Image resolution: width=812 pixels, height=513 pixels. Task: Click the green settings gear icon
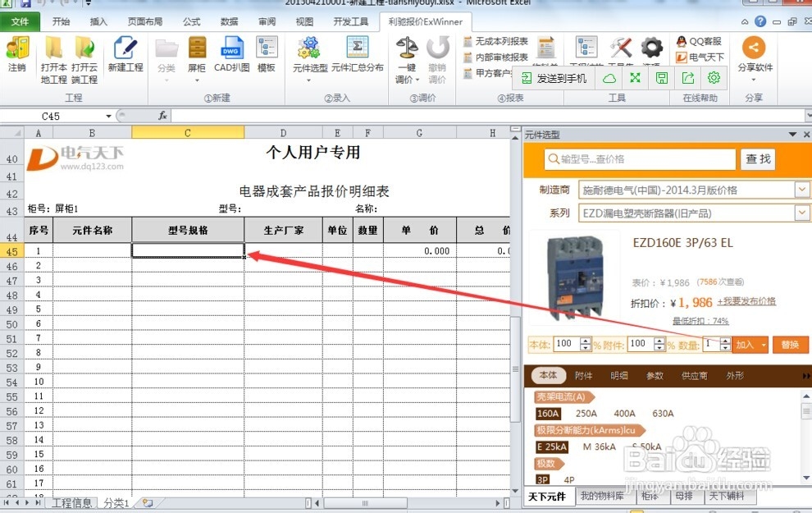tap(714, 78)
